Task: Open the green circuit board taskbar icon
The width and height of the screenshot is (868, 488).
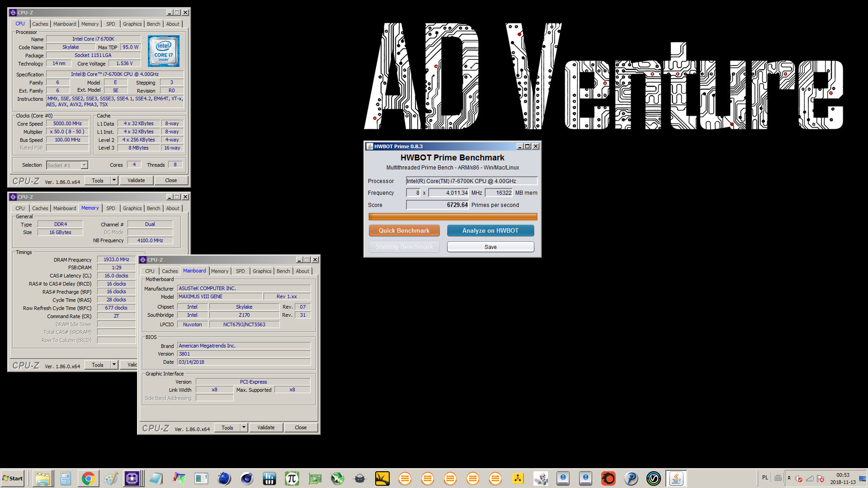Action: (x=315, y=479)
